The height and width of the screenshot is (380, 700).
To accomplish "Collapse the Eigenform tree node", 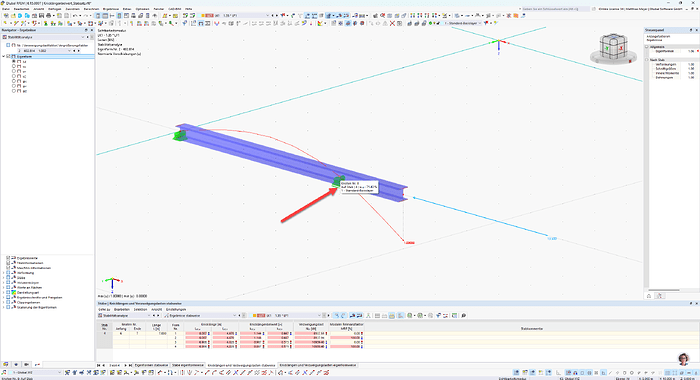I will (x=4, y=56).
